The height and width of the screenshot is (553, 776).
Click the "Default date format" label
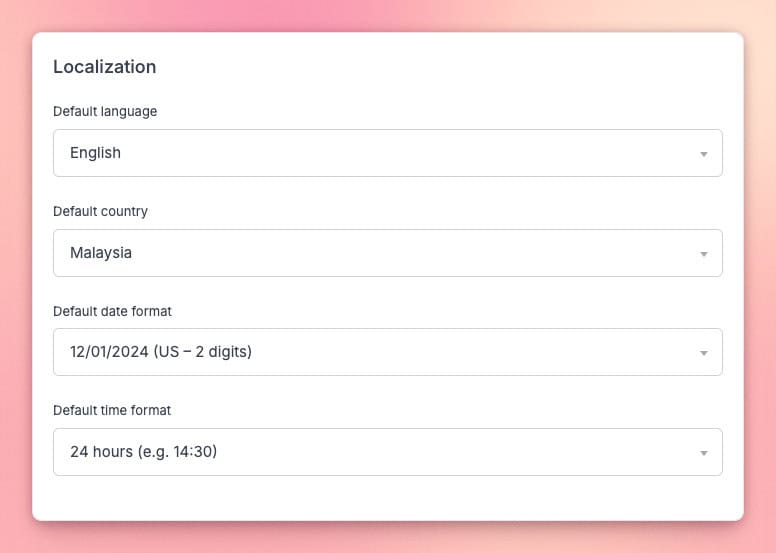click(110, 311)
